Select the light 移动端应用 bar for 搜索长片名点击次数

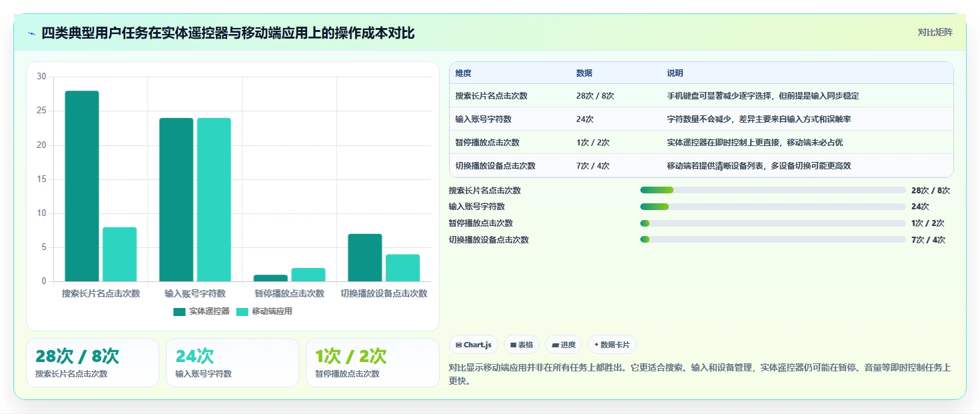[x=119, y=254]
